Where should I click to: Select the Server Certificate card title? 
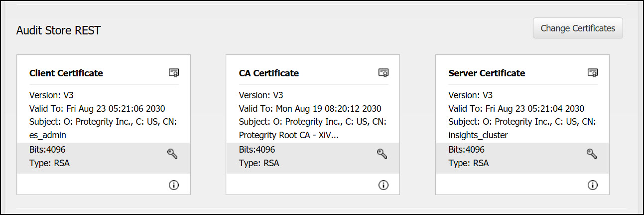tap(487, 73)
